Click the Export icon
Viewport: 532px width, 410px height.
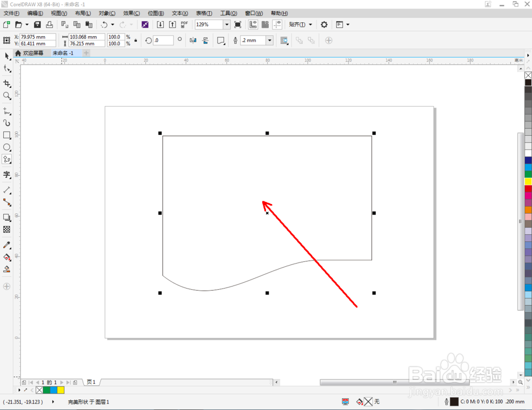coord(172,24)
